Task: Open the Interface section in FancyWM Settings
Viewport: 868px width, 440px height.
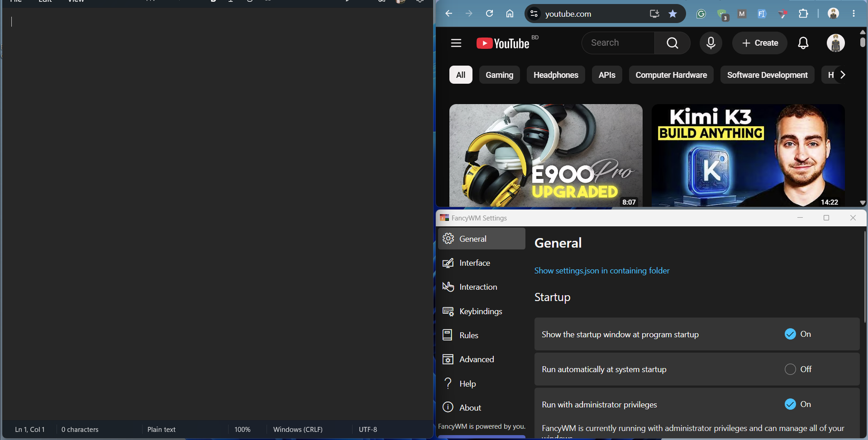Action: pos(482,263)
